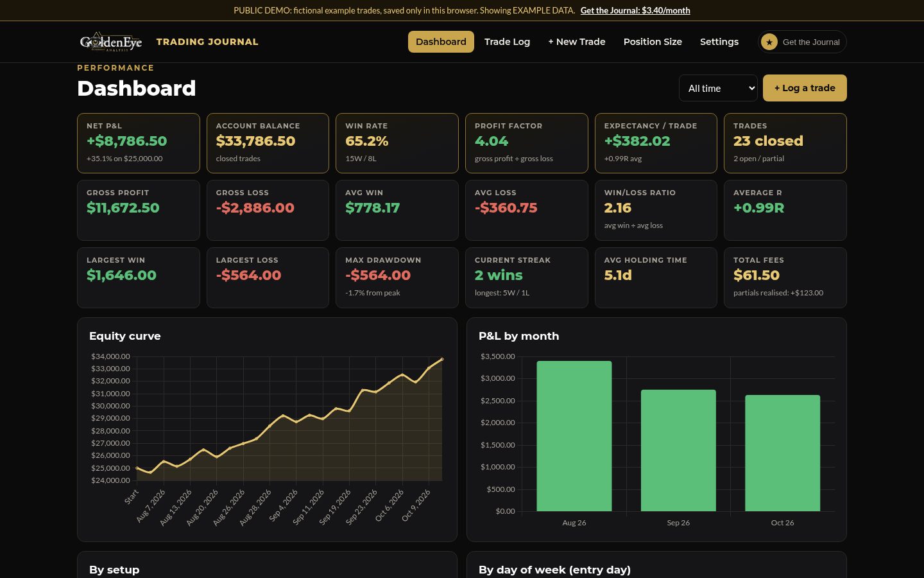
Task: Click the Max Drawdown -1.7% from peak text
Action: tap(373, 293)
